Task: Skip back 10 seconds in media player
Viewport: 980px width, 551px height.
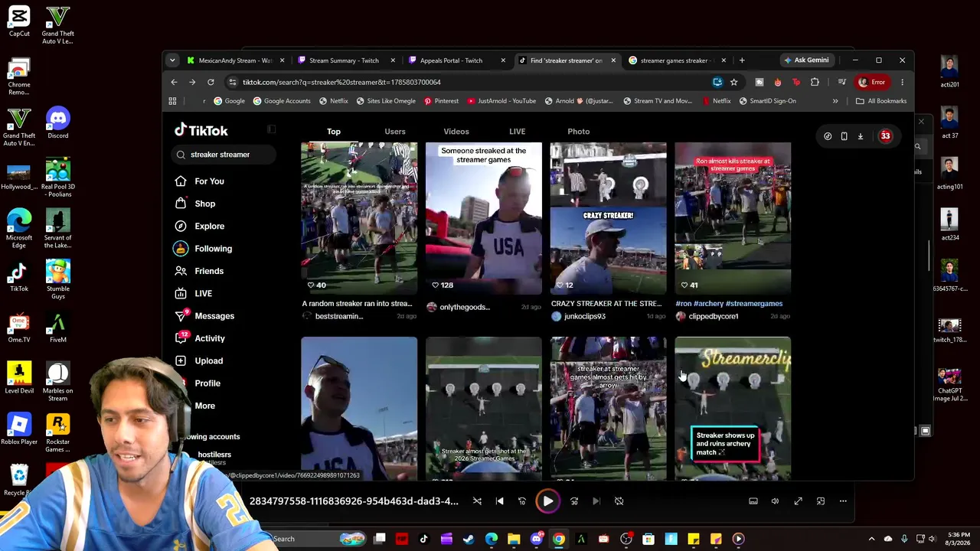Action: 522,501
